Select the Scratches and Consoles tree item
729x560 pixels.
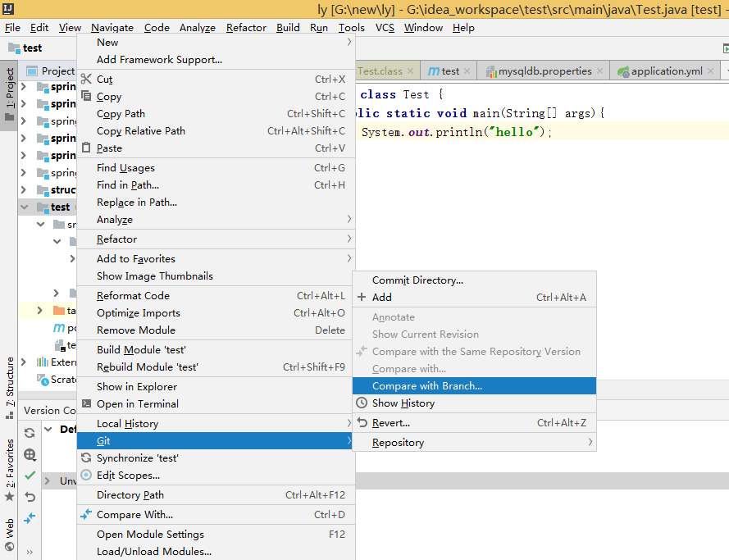tap(57, 380)
